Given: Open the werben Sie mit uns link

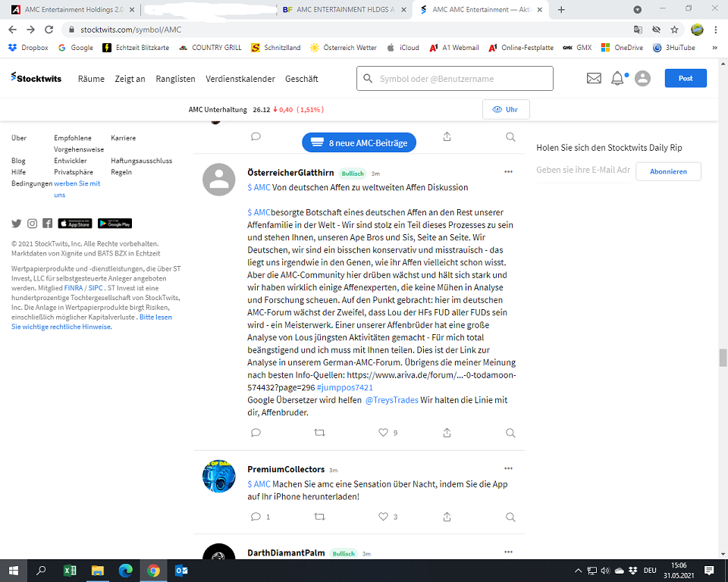Looking at the screenshot, I should (77, 189).
